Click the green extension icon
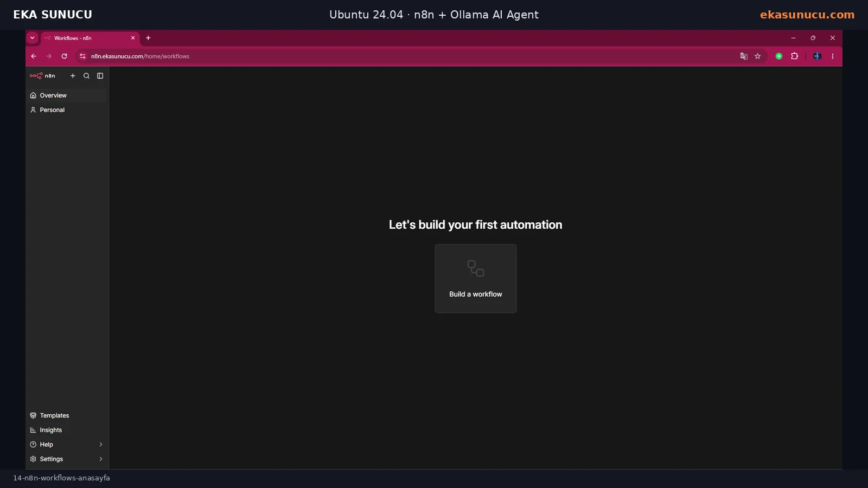The image size is (868, 488). (x=779, y=56)
